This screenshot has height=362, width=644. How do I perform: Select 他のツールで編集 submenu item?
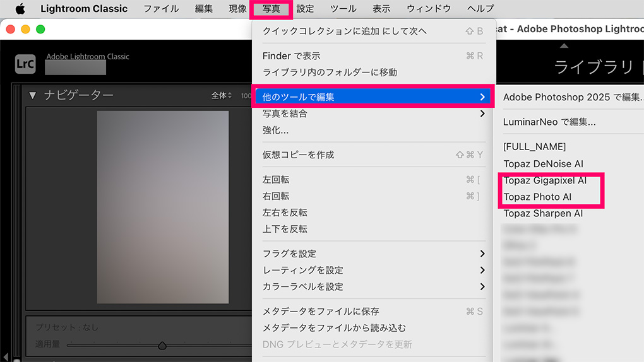click(x=373, y=97)
